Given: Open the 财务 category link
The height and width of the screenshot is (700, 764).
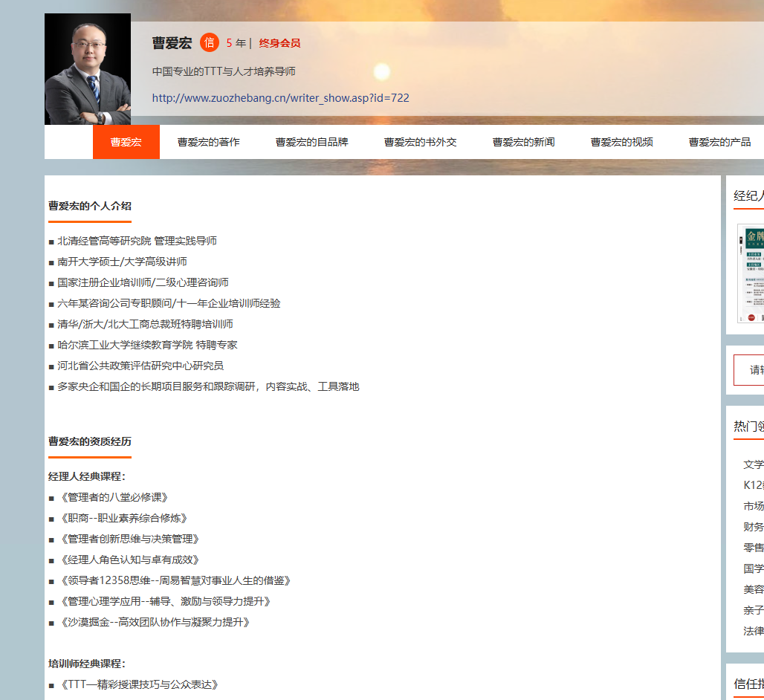Looking at the screenshot, I should click(x=753, y=527).
